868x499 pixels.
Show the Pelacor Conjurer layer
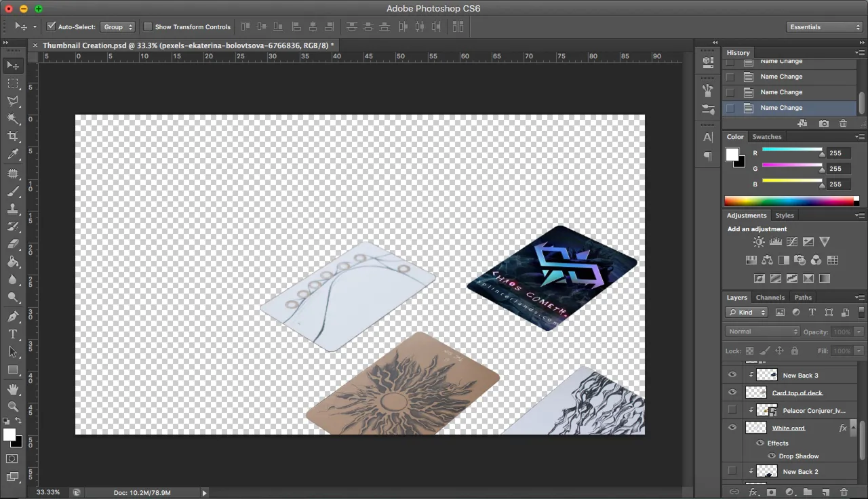coord(732,410)
